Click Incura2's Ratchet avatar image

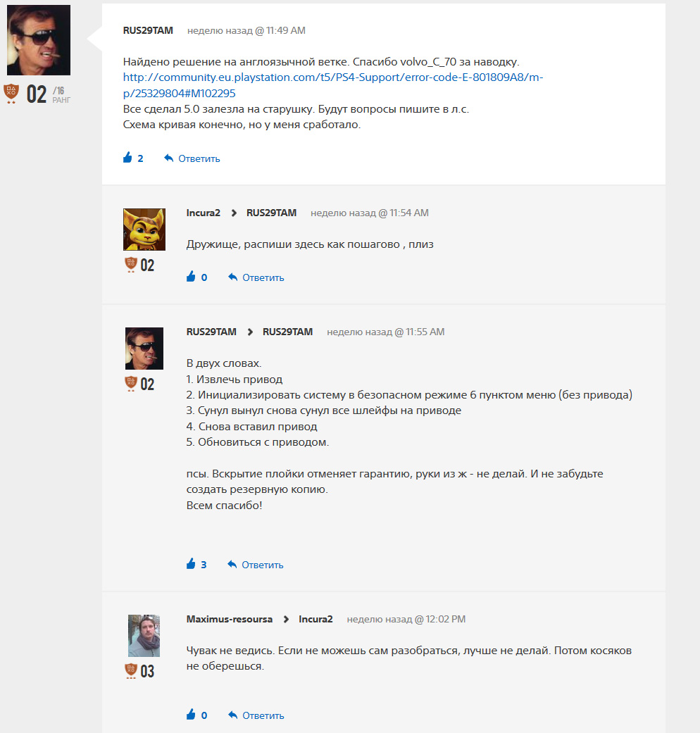tap(144, 230)
